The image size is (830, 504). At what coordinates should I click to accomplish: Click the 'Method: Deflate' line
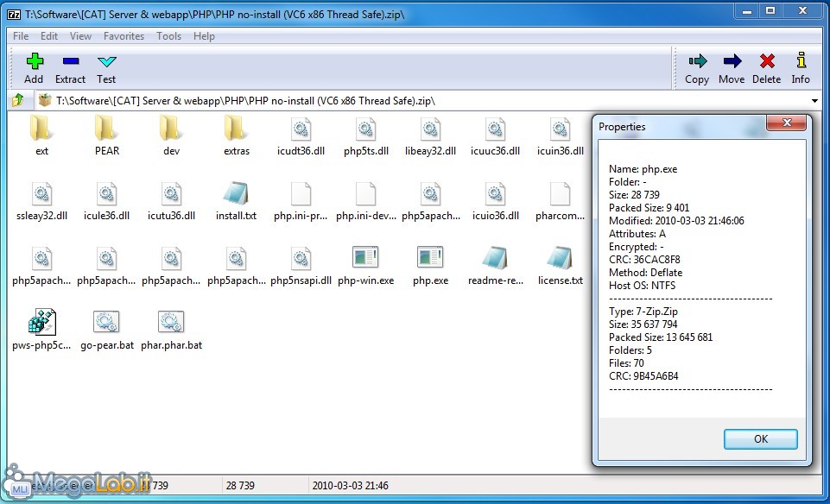coord(645,273)
